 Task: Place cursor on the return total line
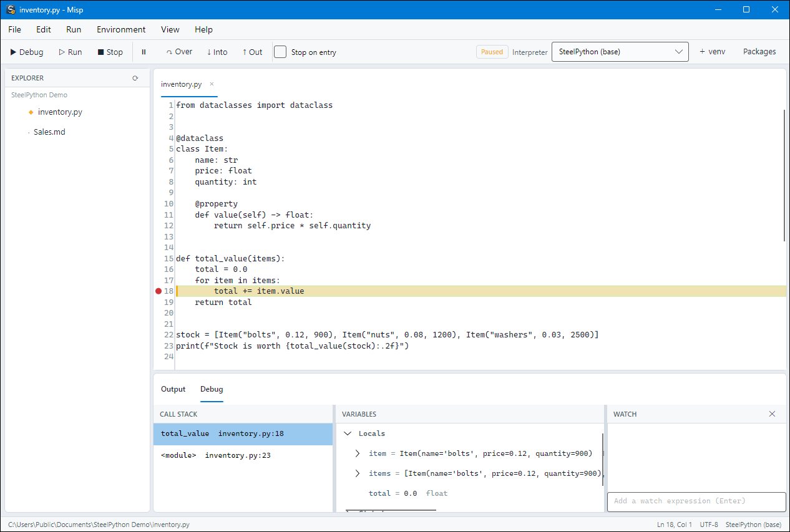pos(223,302)
